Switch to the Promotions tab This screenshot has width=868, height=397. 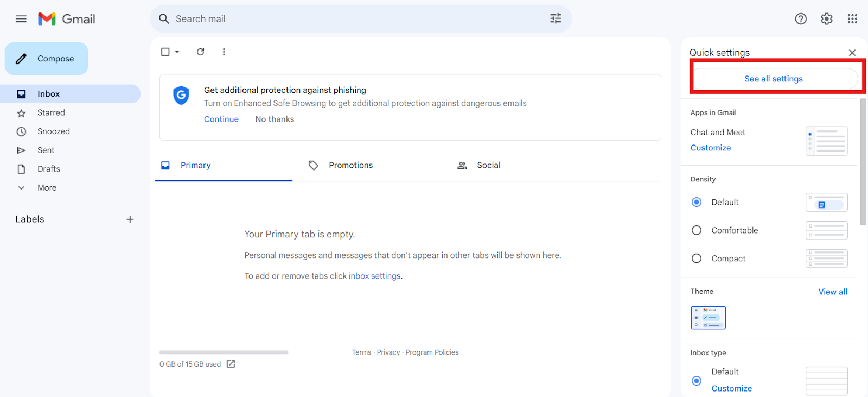(x=350, y=165)
